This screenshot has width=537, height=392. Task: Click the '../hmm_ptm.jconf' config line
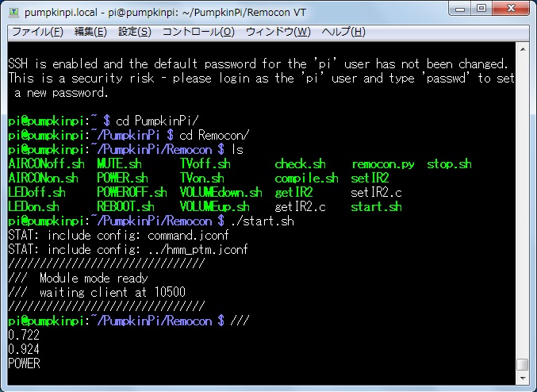pyautogui.click(x=198, y=250)
